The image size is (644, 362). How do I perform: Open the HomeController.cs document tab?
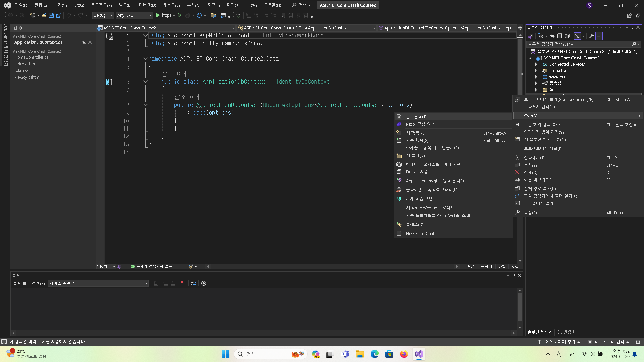31,57
